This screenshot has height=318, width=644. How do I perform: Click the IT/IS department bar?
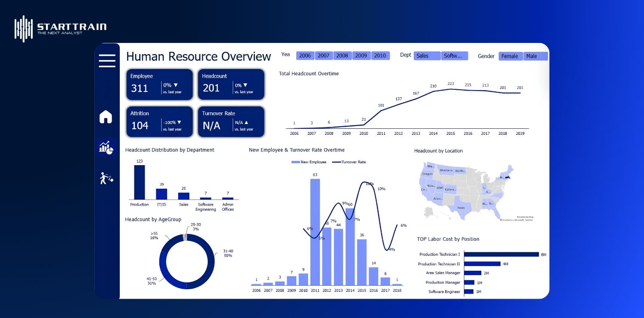pyautogui.click(x=161, y=194)
